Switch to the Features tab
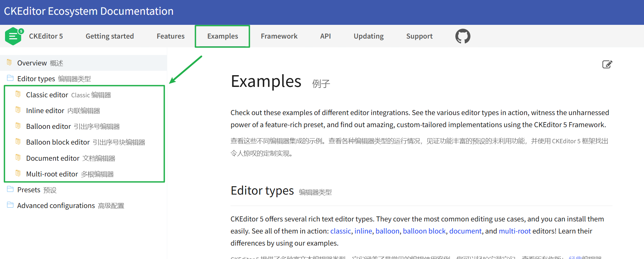Image resolution: width=644 pixels, height=259 pixels. click(x=171, y=36)
